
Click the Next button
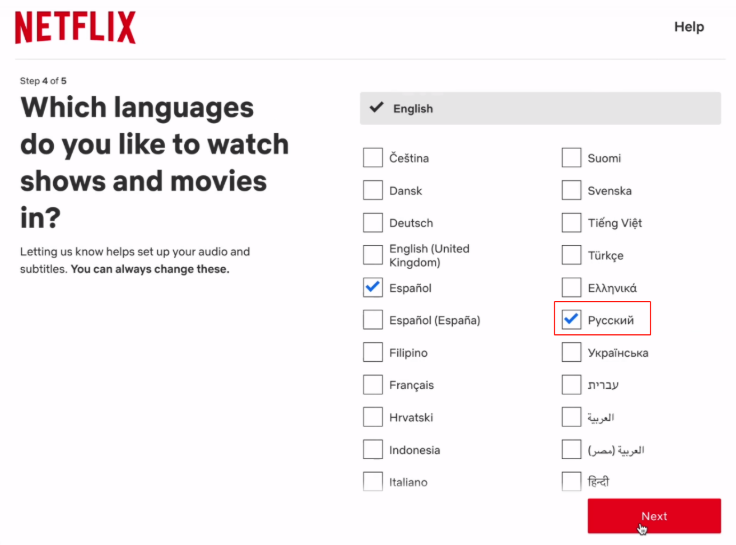(x=654, y=516)
